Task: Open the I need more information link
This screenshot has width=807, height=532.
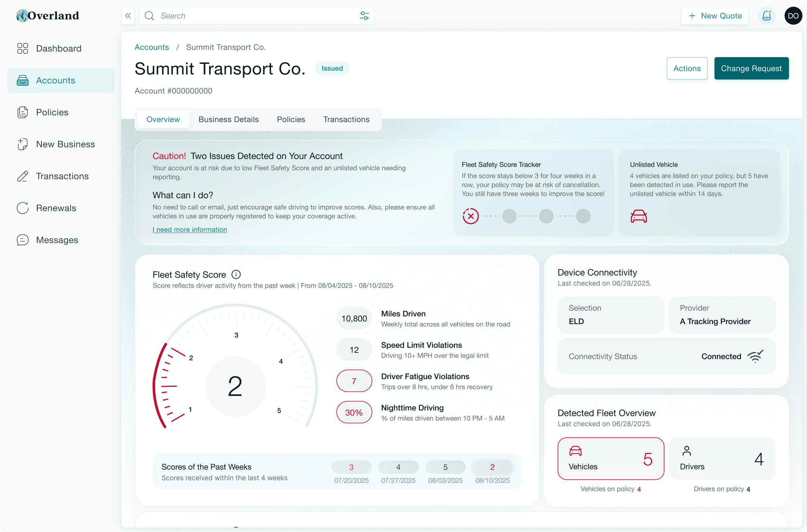Action: pos(190,230)
